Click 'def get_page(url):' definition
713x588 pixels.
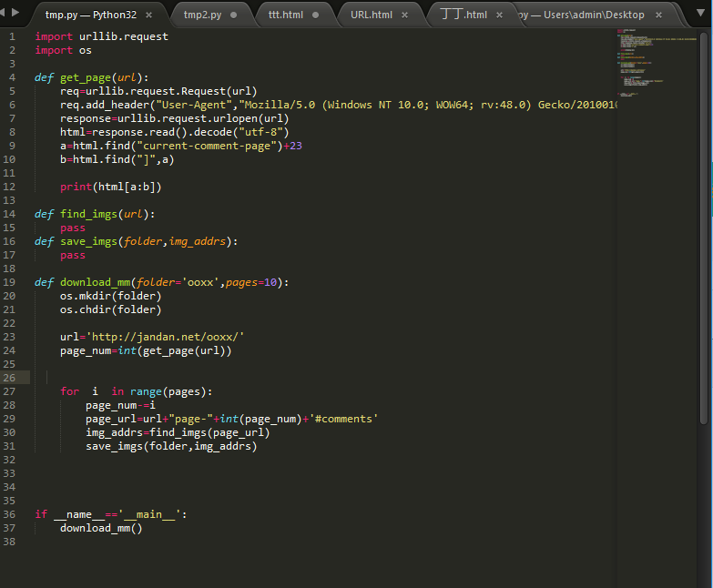pyautogui.click(x=91, y=77)
